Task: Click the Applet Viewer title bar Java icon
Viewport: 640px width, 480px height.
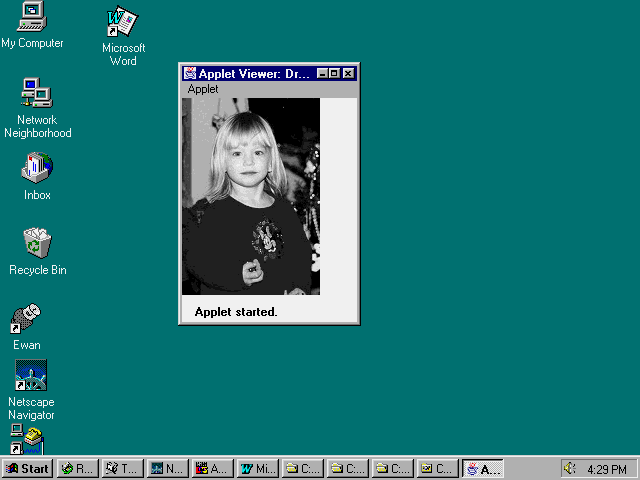Action: coord(190,73)
